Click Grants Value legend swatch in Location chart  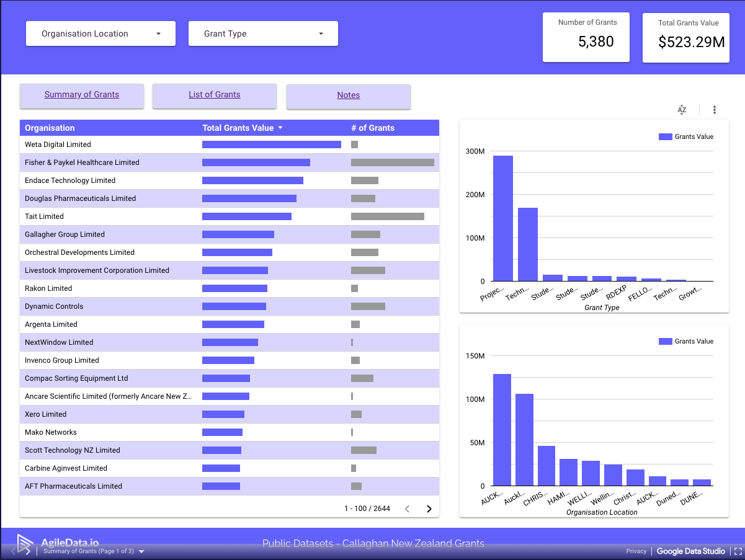click(x=665, y=341)
